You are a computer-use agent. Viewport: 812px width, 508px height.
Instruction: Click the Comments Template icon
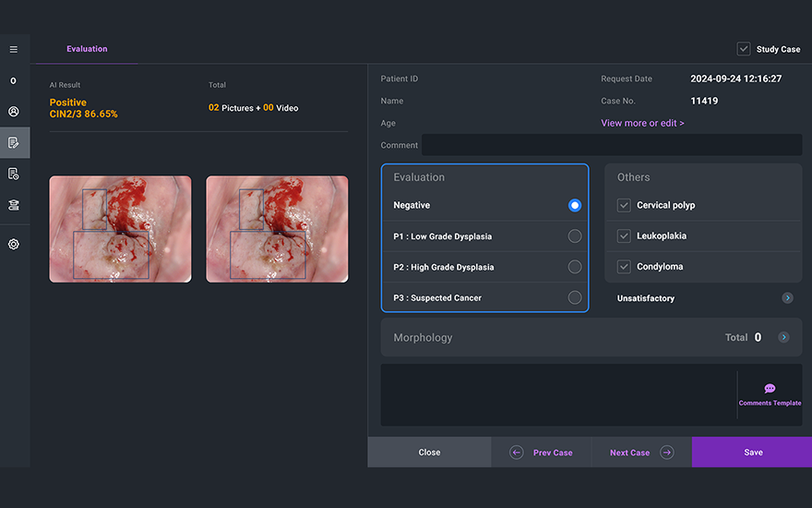[770, 389]
